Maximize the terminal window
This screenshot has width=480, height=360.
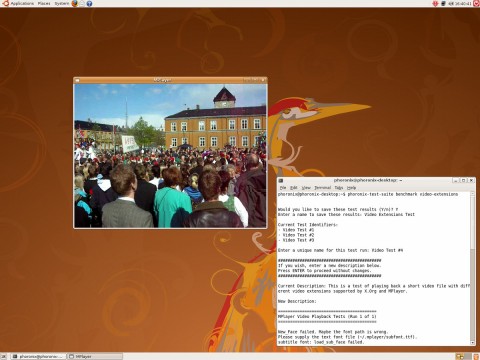click(463, 180)
